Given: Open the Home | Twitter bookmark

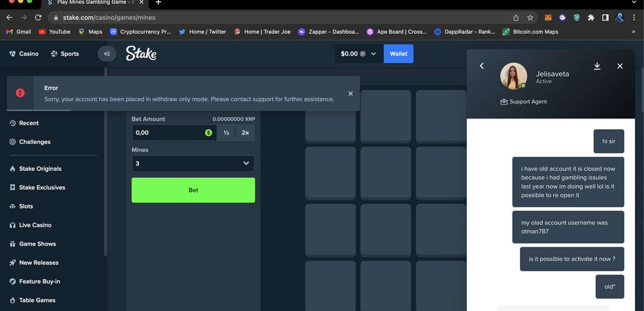Looking at the screenshot, I should (x=202, y=32).
